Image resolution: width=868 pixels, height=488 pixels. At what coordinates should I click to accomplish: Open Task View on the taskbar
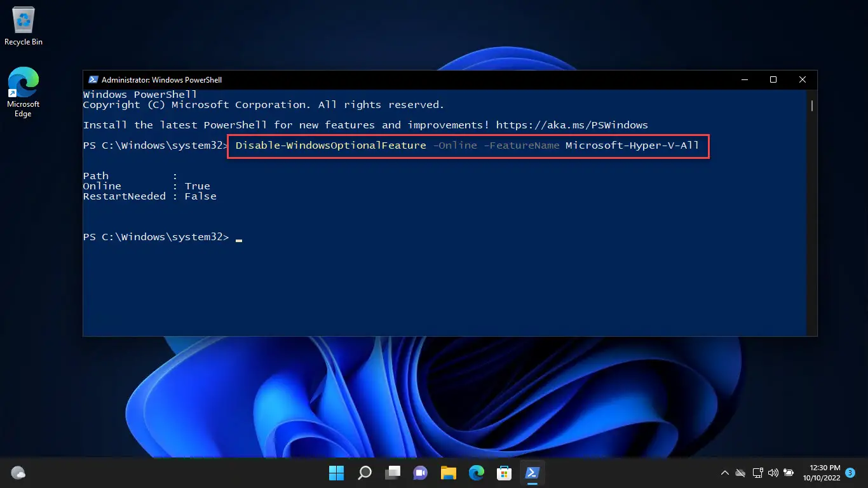(x=393, y=473)
